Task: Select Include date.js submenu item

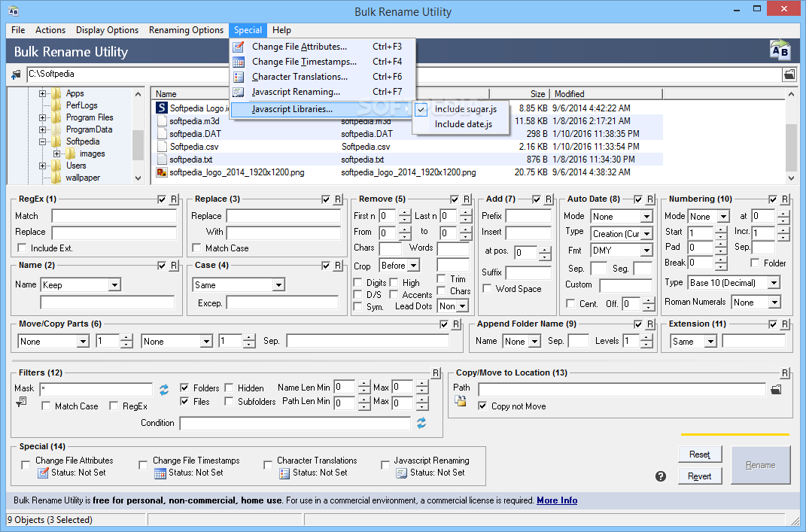Action: pos(462,124)
